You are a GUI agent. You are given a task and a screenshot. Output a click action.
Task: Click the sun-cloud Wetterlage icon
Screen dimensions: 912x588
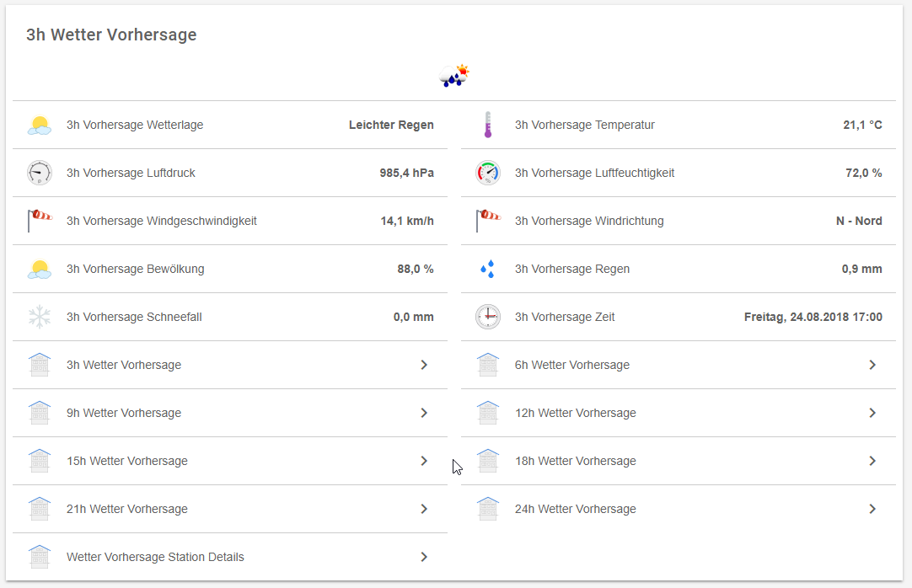click(40, 124)
